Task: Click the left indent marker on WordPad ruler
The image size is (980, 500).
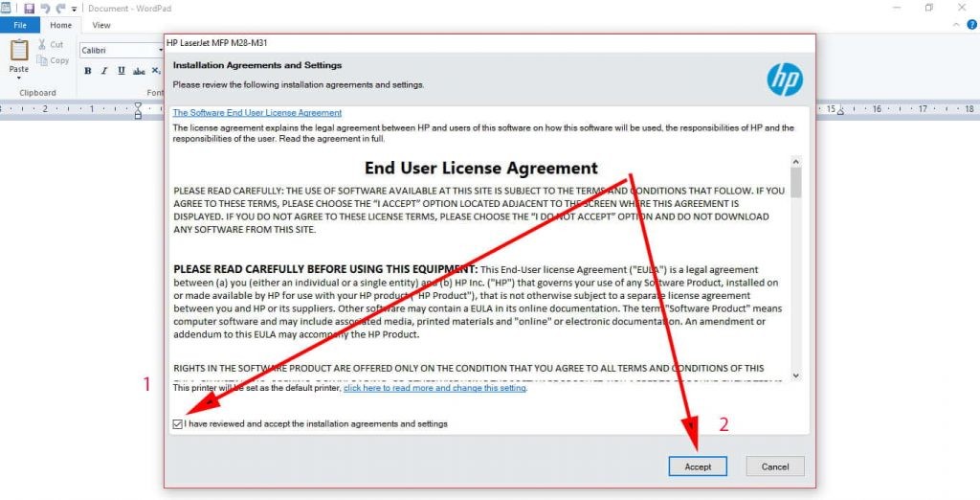Action: coord(138,111)
